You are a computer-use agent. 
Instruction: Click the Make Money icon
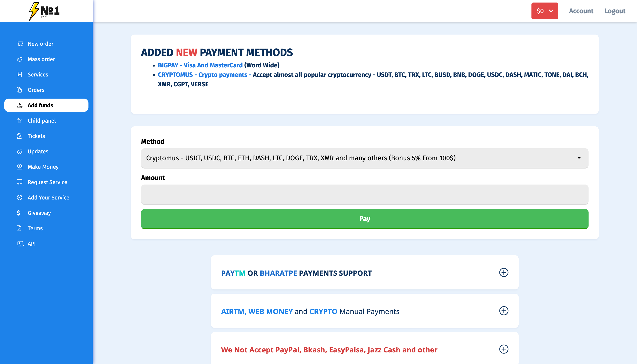click(x=19, y=167)
